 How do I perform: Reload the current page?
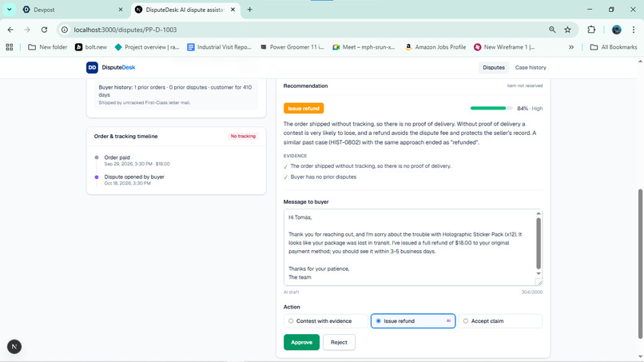point(45,30)
